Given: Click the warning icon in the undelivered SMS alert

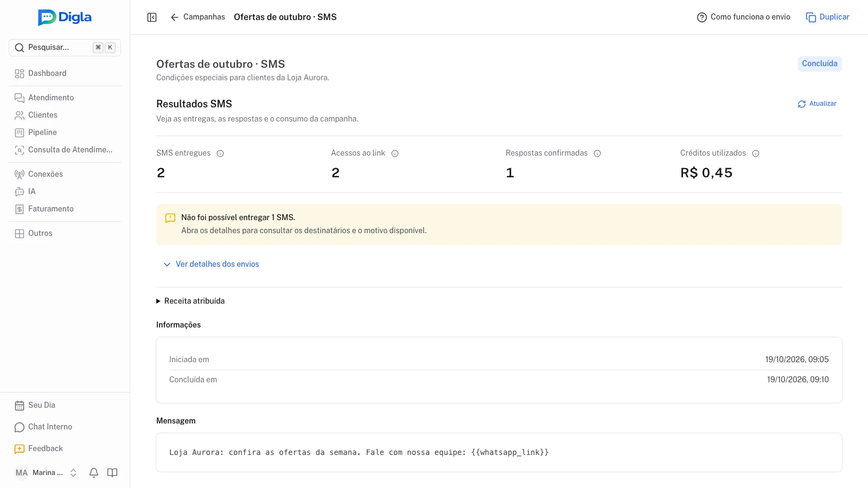Looking at the screenshot, I should (170, 218).
